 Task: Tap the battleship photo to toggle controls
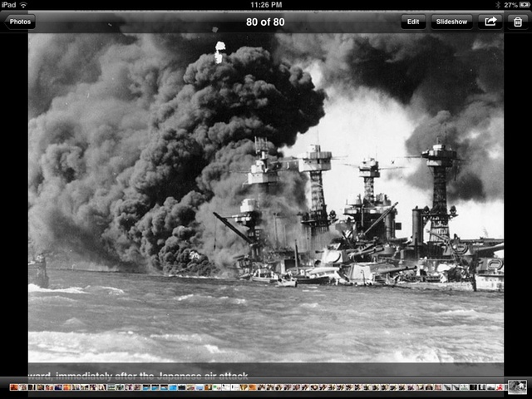click(x=266, y=198)
